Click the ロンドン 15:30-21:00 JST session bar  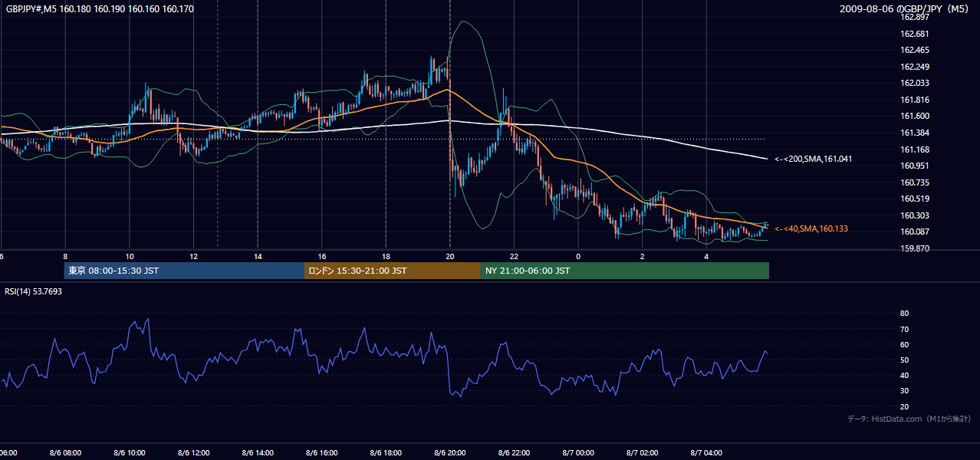(x=393, y=271)
